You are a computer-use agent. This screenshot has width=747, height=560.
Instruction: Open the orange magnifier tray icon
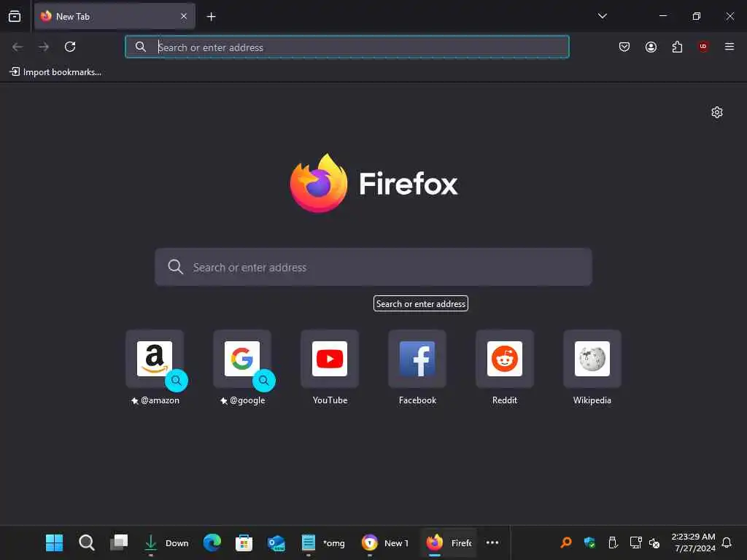point(566,542)
